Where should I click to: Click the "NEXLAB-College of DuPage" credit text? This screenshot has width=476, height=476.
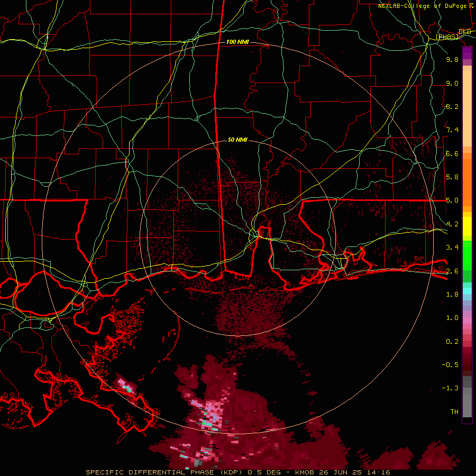[422, 6]
